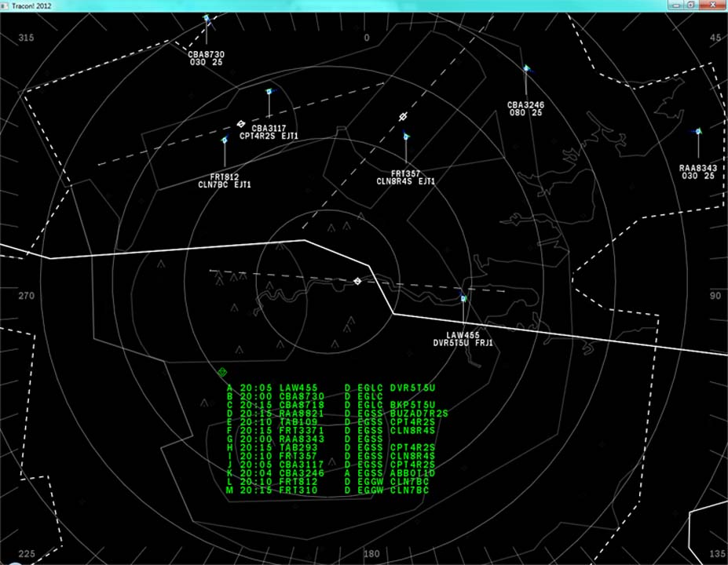728x565 pixels.
Task: Select the FRT812 aircraft target blip
Action: pyautogui.click(x=225, y=140)
